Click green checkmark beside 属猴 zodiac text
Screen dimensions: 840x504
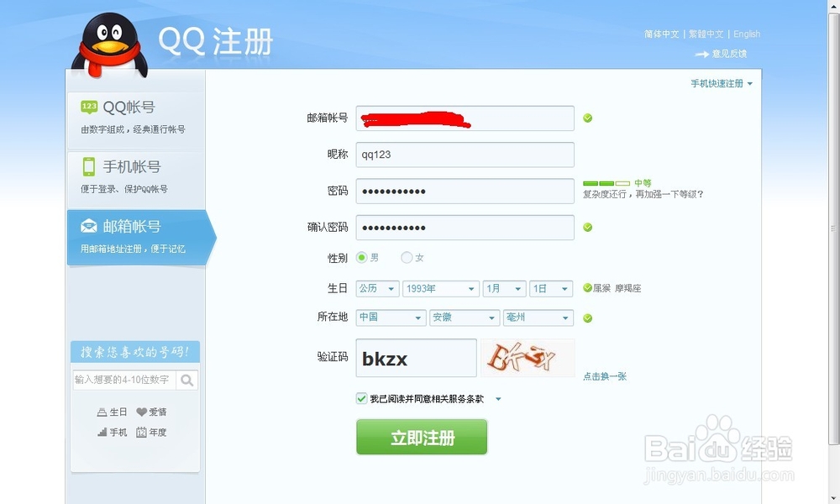point(588,287)
